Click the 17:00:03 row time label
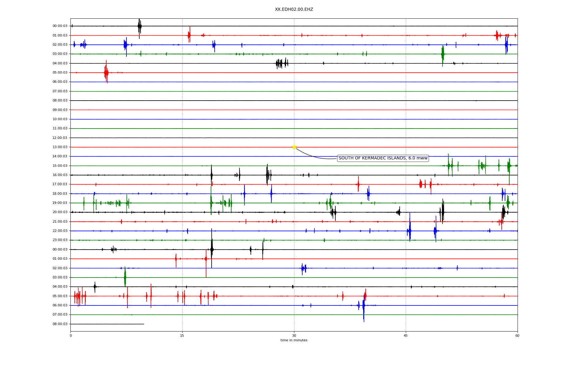Screen dimensions: 588x368 pos(60,184)
